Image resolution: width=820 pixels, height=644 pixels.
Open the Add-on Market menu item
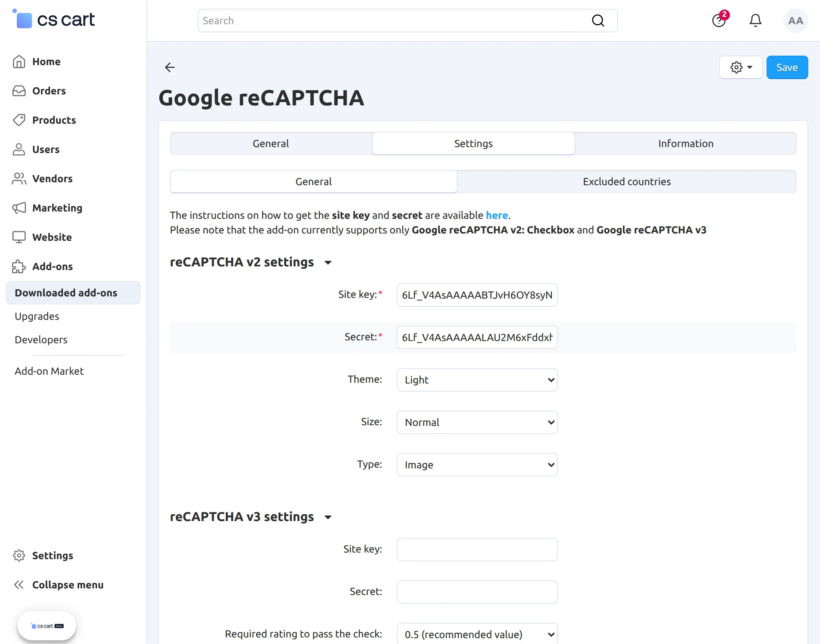tap(49, 371)
